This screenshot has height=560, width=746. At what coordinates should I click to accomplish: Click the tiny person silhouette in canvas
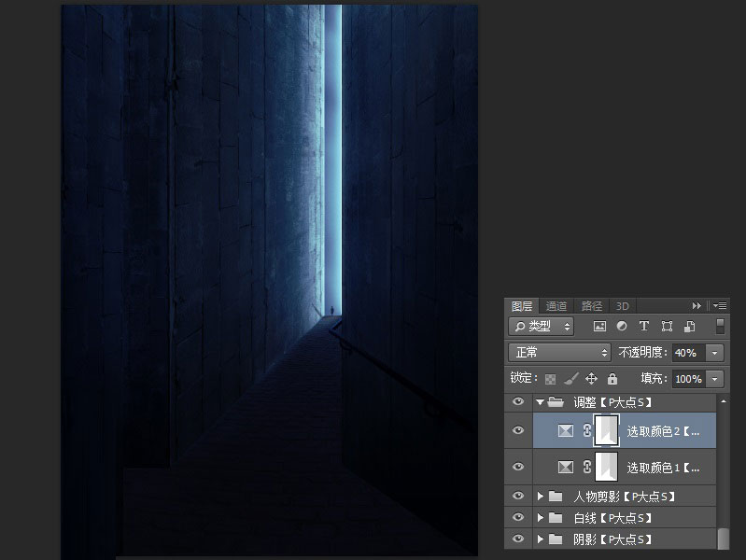[x=332, y=310]
